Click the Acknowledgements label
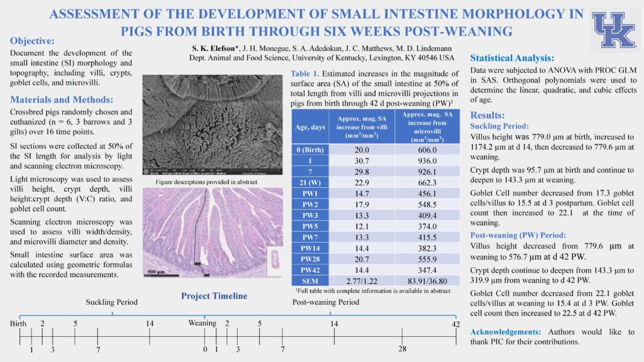644x362 pixels. click(507, 331)
